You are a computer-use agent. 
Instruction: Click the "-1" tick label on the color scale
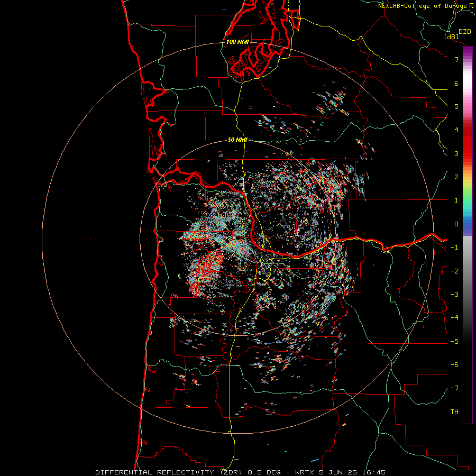(x=454, y=248)
